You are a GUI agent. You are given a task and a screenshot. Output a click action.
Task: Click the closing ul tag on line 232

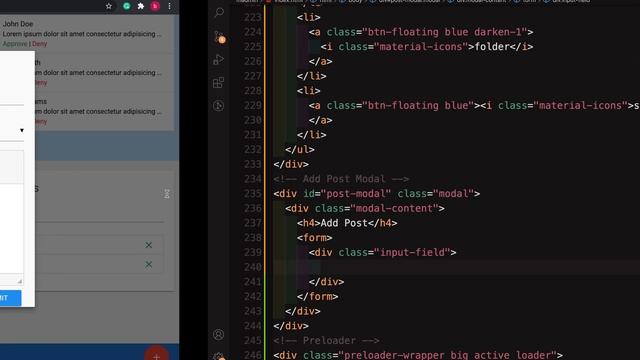[300, 149]
